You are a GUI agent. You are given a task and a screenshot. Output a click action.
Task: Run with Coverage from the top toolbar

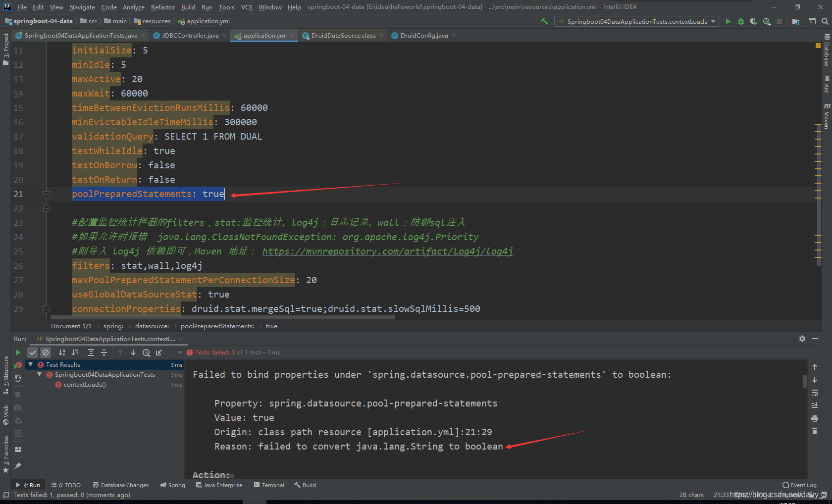click(x=754, y=21)
